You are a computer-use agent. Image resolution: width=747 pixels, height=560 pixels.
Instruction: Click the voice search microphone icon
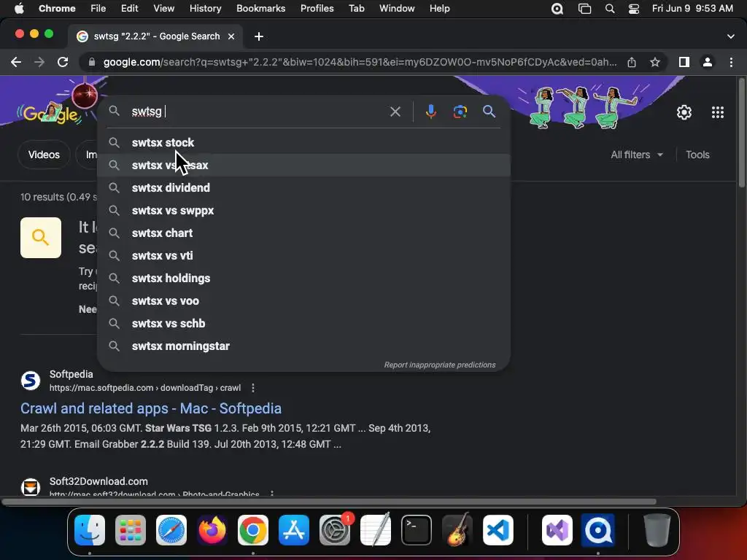click(430, 112)
